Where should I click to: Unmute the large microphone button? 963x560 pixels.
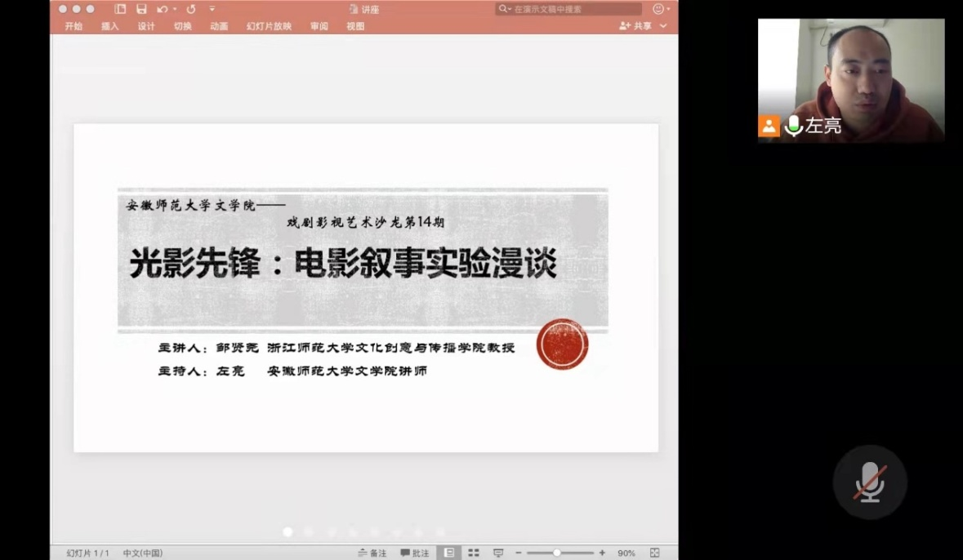[870, 482]
